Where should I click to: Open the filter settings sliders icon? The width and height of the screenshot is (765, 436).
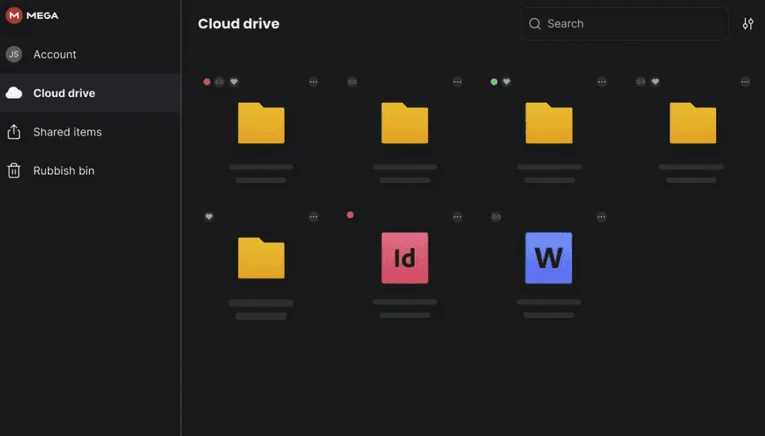[x=748, y=23]
